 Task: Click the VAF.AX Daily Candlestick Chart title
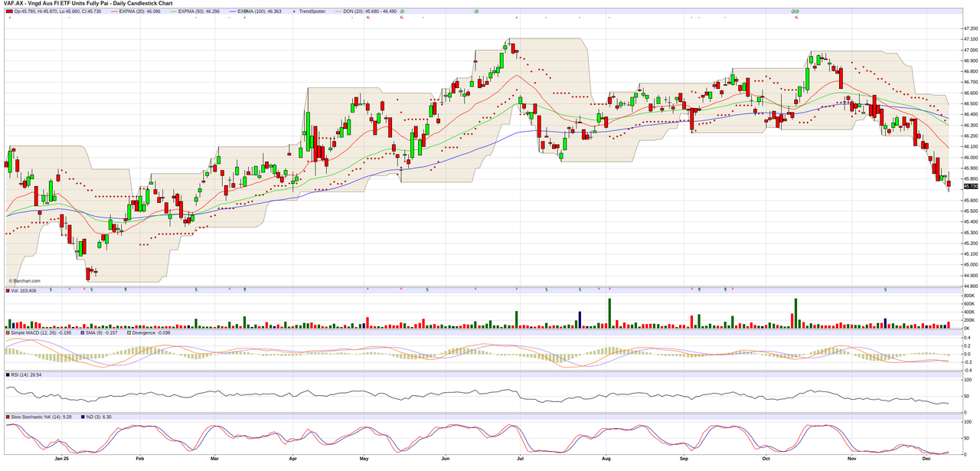tap(88, 4)
